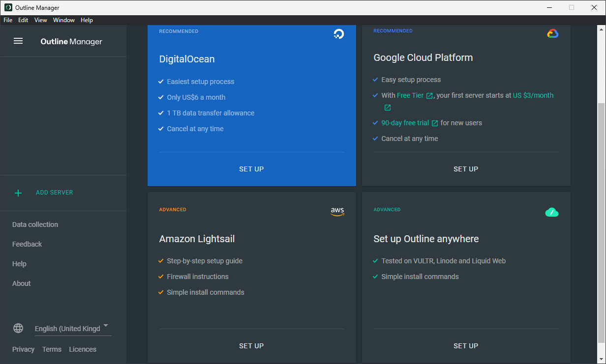The image size is (606, 364).
Task: Click the AWS logo on Amazon Lightsail card
Action: tap(338, 211)
